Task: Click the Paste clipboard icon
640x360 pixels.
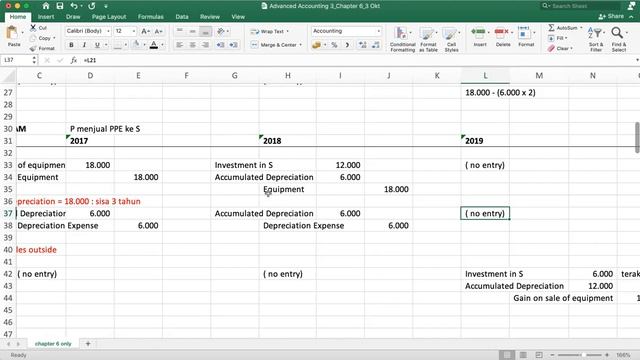Action: (x=13, y=33)
